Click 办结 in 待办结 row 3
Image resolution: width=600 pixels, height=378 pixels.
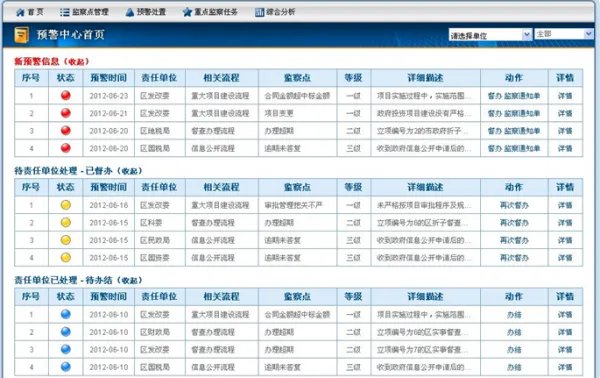(x=514, y=350)
